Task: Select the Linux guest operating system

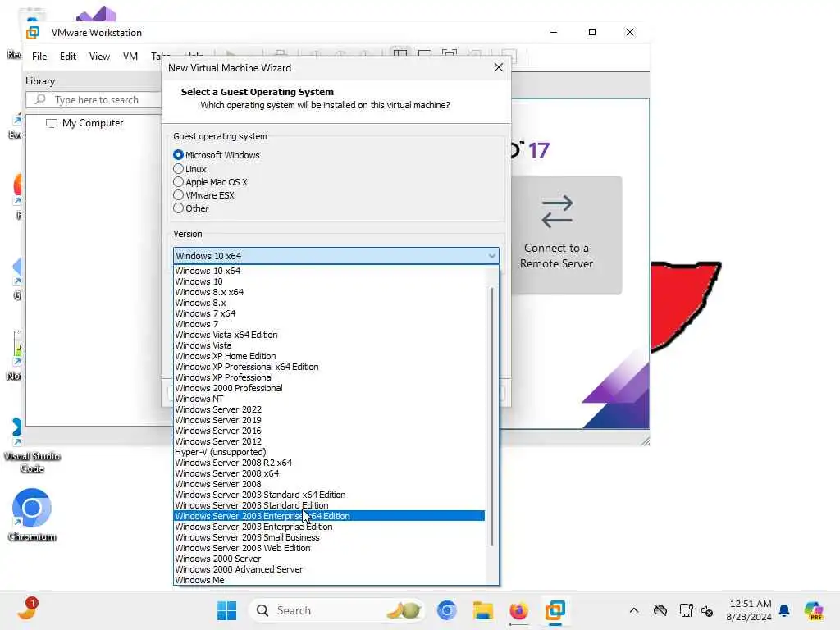Action: tap(178, 169)
